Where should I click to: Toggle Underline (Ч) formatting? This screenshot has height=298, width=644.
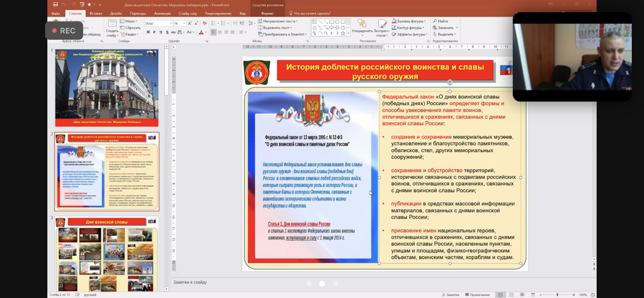(161, 32)
